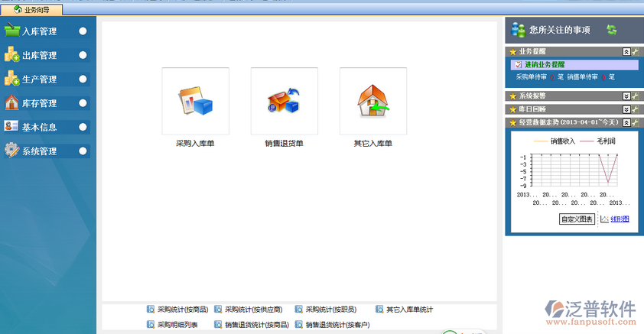Viewport: 644px width, 334px height.
Task: Open 采购统计(按商品) report link
Action: tap(183, 310)
